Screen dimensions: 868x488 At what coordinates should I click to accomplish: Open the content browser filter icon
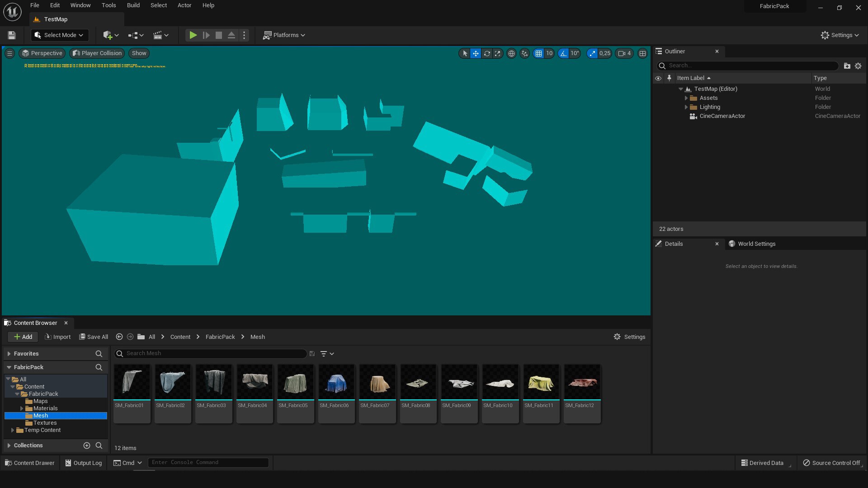(x=325, y=353)
